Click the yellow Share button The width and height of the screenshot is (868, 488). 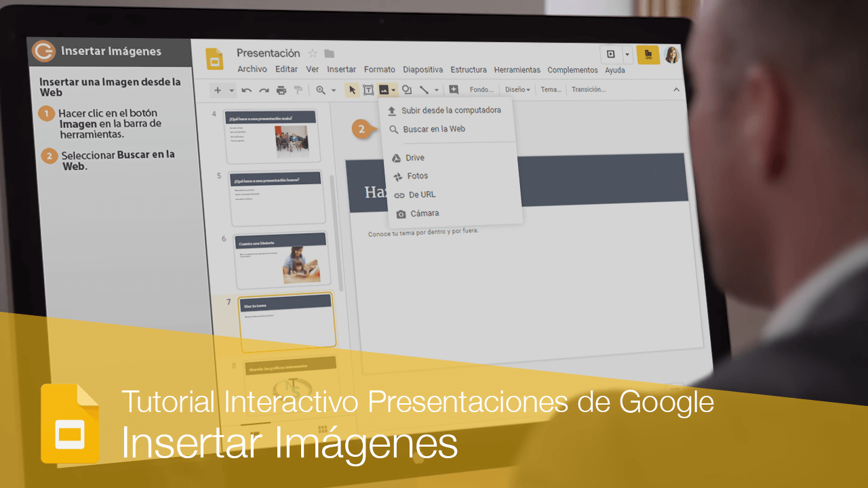[x=648, y=55]
